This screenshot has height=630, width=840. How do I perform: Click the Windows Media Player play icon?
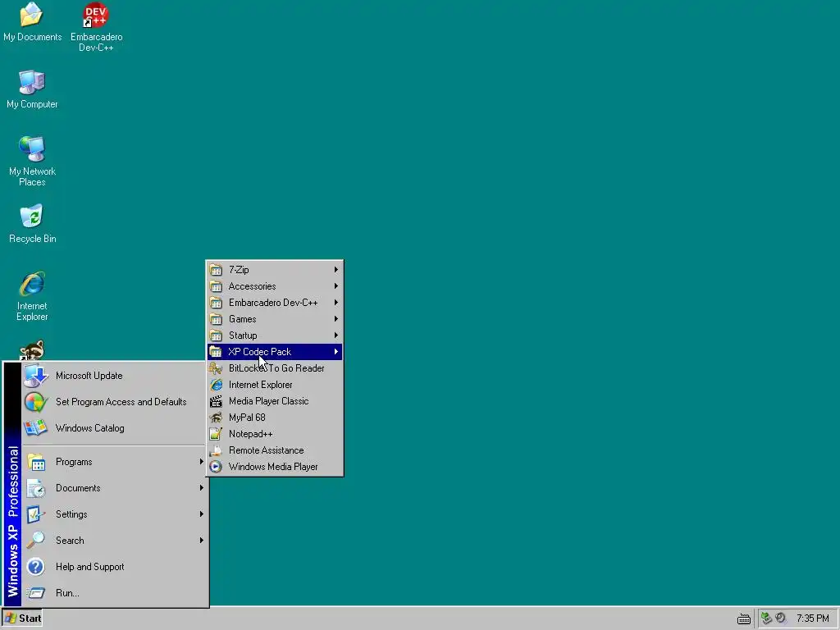216,467
